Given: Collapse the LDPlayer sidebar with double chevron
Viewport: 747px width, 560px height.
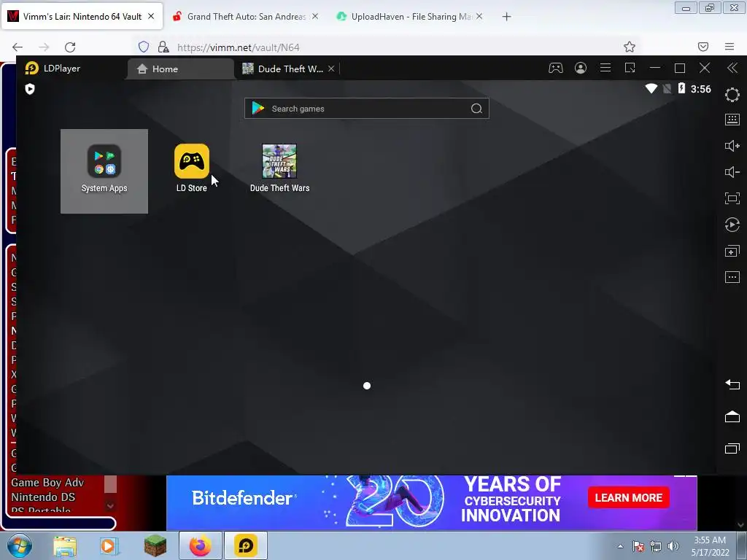Looking at the screenshot, I should [732, 68].
